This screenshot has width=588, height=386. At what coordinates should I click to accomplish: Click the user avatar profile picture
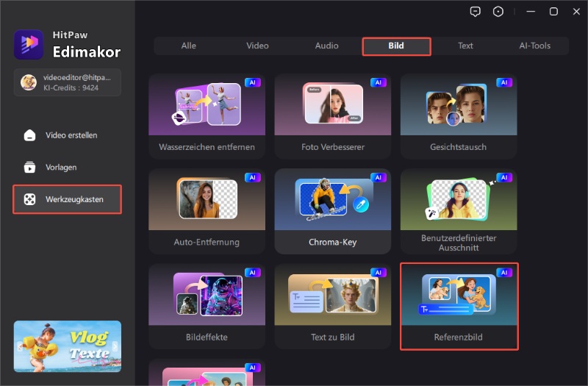29,82
